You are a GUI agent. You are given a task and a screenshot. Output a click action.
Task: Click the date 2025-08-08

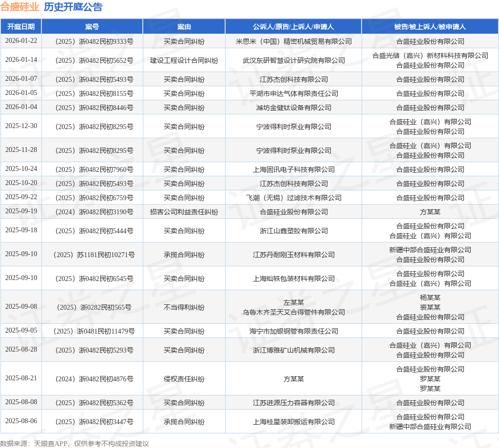(21, 402)
